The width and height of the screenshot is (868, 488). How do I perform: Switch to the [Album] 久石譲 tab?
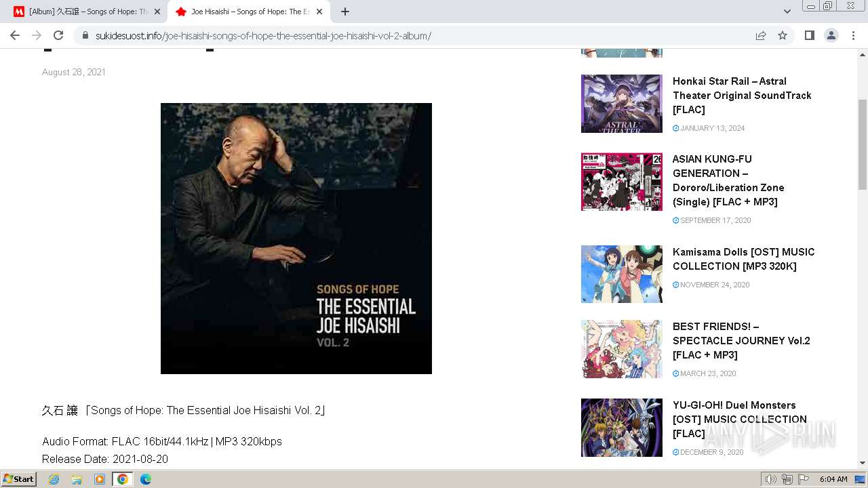87,12
